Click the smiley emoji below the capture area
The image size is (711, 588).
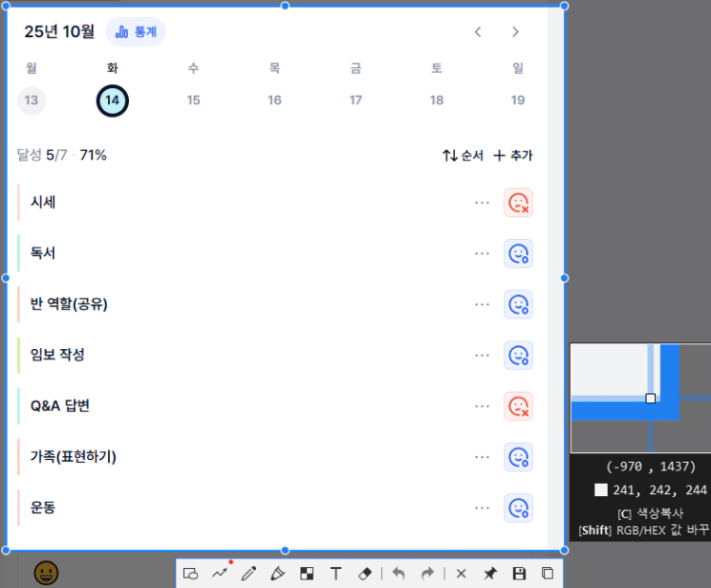[x=46, y=573]
